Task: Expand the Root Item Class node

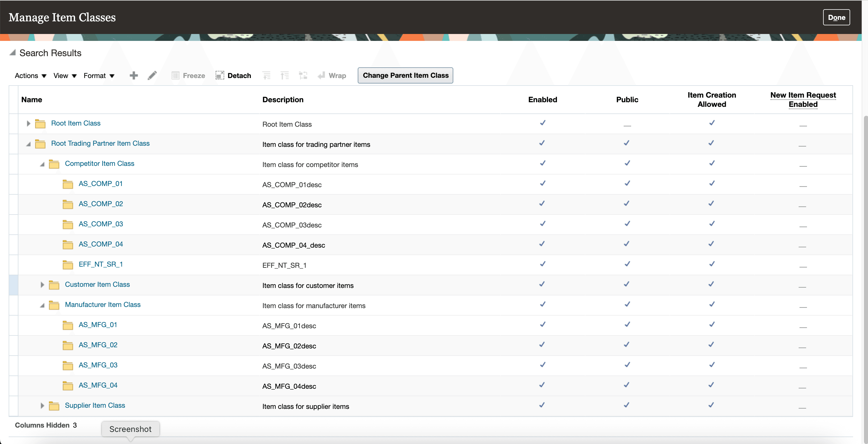Action: [29, 124]
